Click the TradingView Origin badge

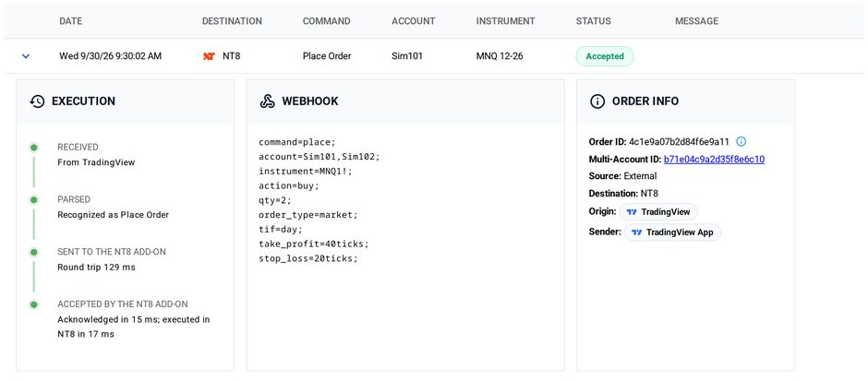[x=658, y=212]
